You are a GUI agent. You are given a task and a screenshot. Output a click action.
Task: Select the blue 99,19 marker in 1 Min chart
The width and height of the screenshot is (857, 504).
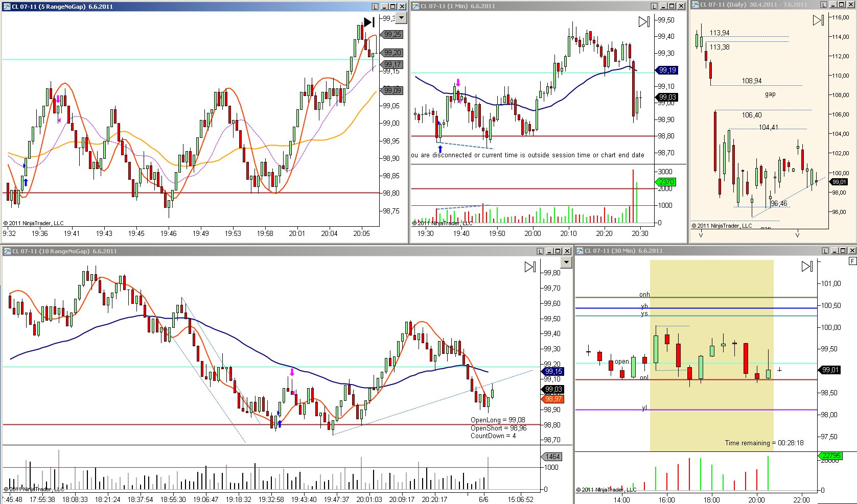666,70
